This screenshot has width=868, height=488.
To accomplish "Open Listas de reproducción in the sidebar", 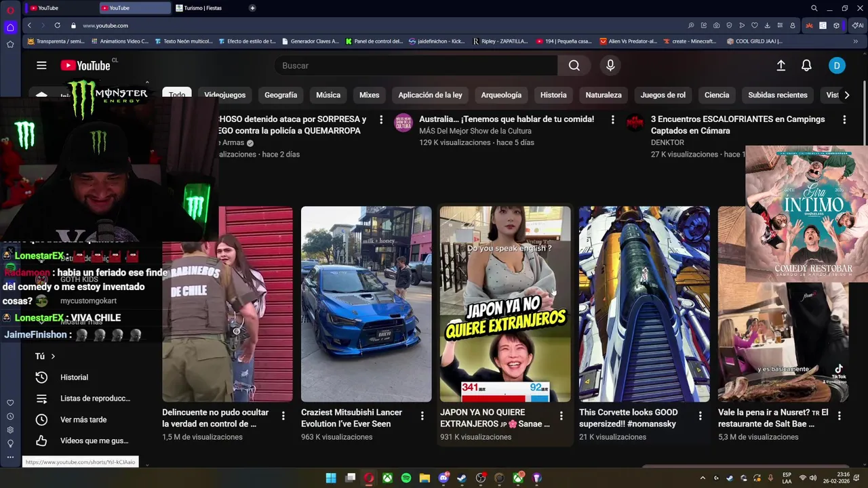I will (95, 399).
